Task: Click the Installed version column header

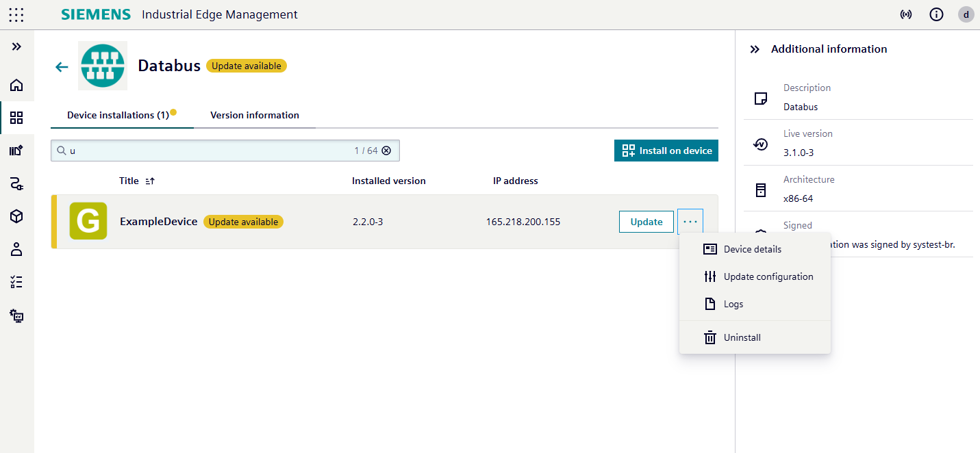Action: pyautogui.click(x=389, y=181)
